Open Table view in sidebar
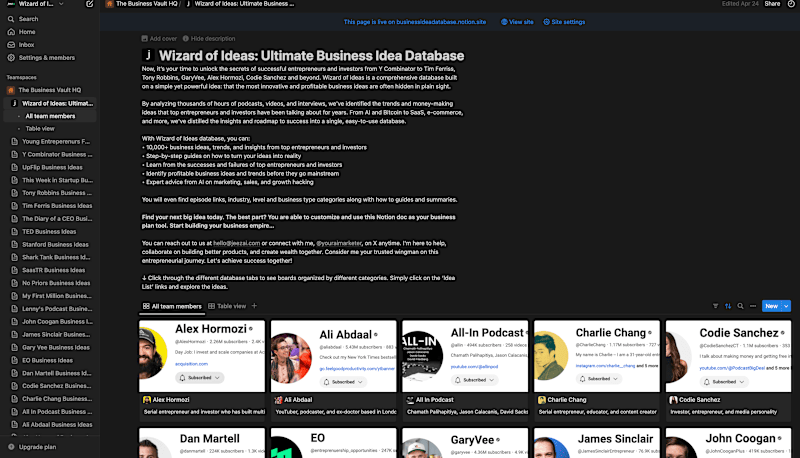 (49, 129)
